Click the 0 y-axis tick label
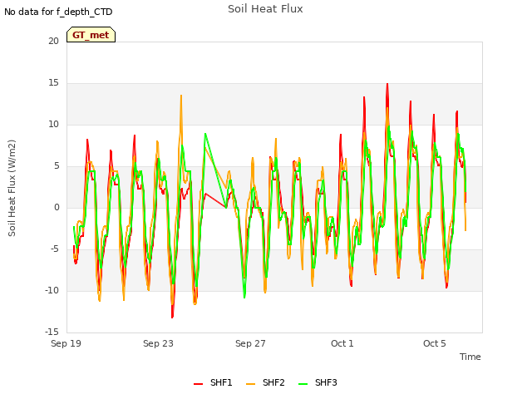 tap(57, 207)
